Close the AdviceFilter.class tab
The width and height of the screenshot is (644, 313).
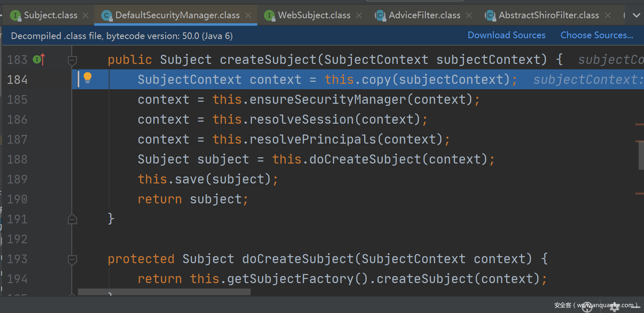tap(469, 16)
